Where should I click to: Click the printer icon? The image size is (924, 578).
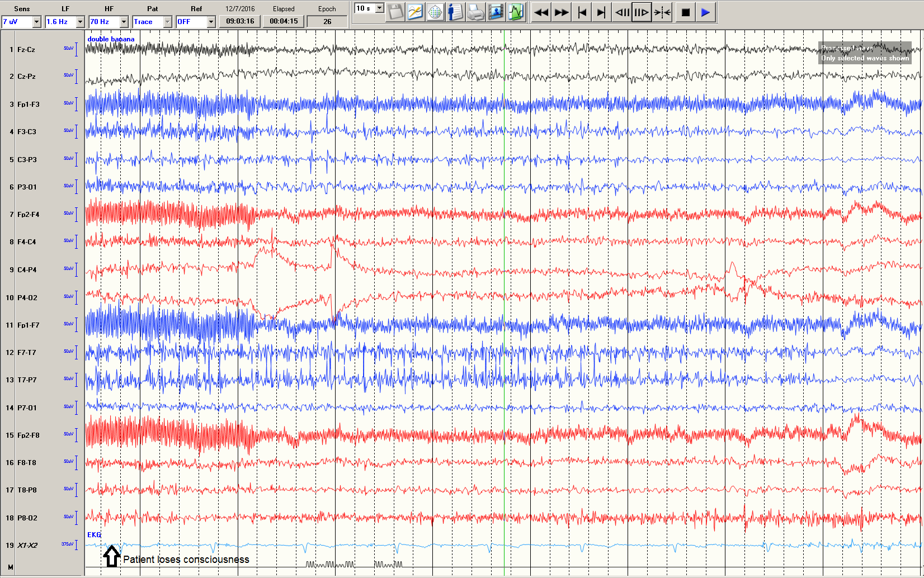[x=475, y=12]
